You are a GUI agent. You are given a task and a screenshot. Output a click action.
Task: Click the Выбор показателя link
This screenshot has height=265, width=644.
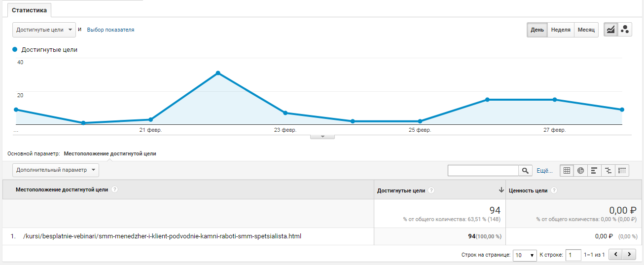(x=110, y=30)
